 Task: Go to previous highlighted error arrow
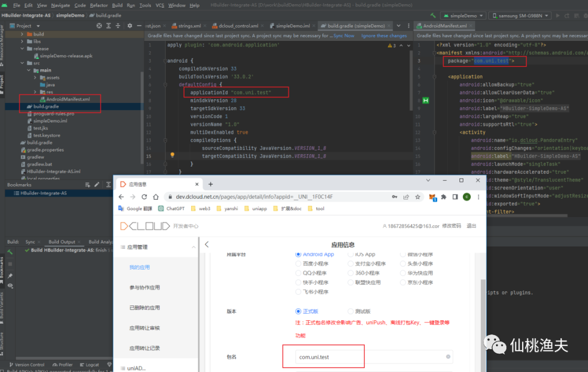click(x=401, y=45)
